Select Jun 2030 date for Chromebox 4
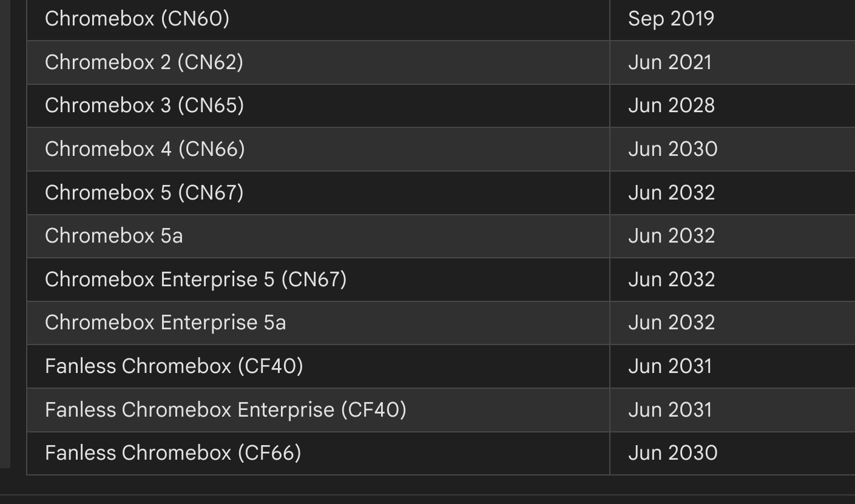Image resolution: width=855 pixels, height=504 pixels. [x=673, y=149]
